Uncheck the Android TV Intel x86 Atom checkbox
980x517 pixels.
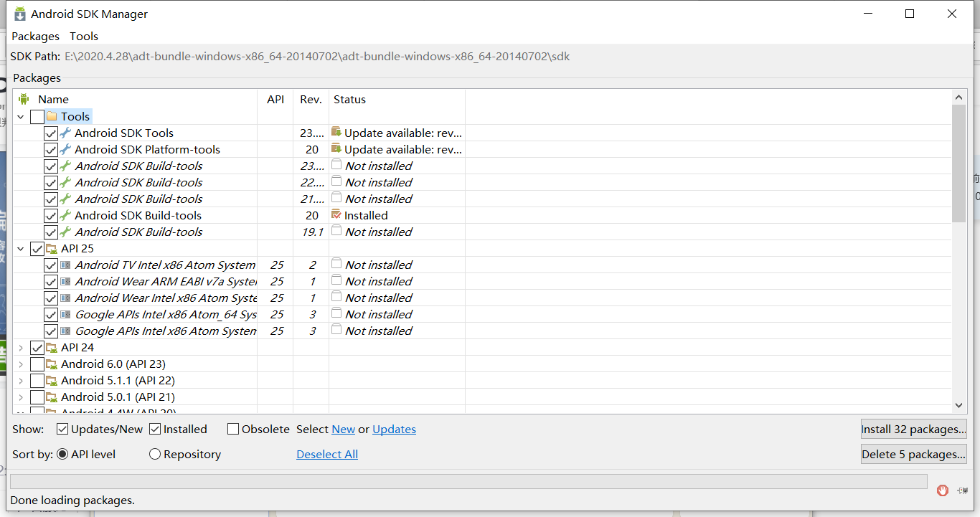pos(51,265)
